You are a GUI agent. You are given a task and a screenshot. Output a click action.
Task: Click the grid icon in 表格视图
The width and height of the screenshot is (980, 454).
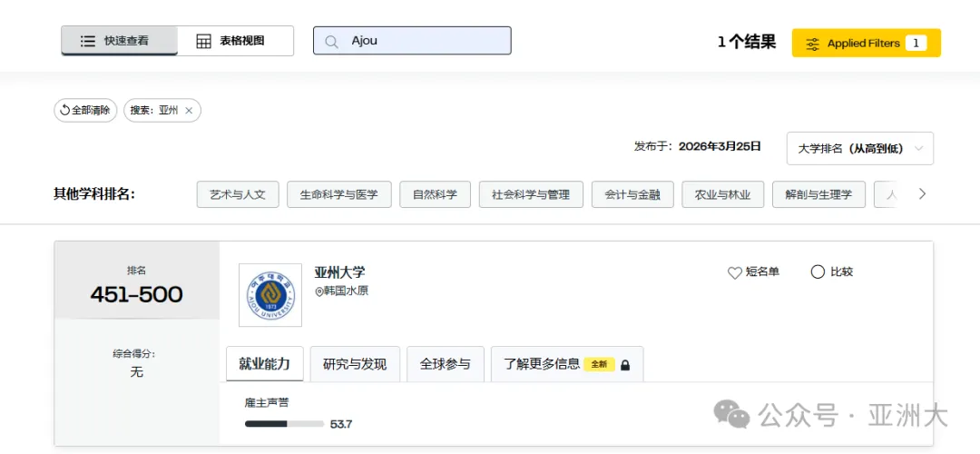pyautogui.click(x=204, y=41)
